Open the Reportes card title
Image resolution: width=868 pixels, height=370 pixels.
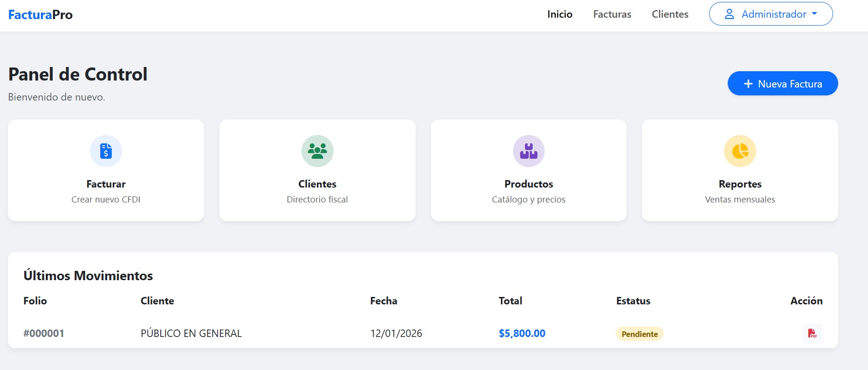coord(740,184)
